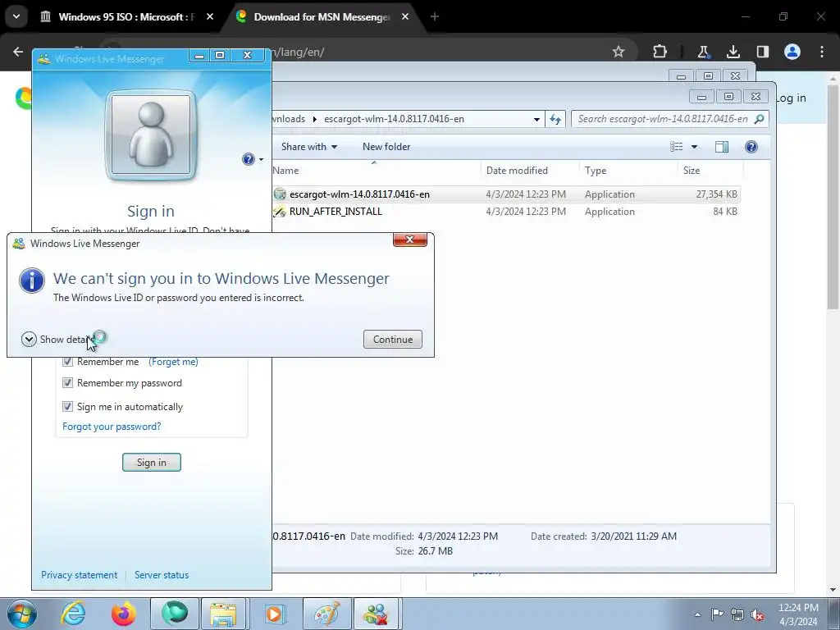Open the browser profile avatar

click(792, 52)
